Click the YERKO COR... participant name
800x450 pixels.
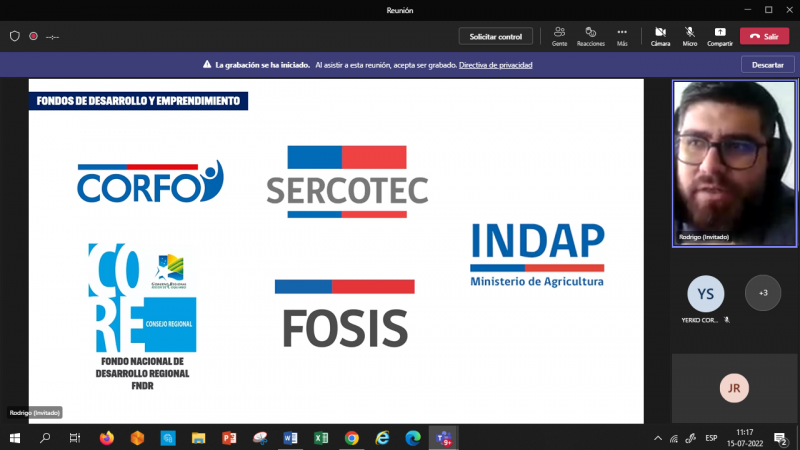coord(699,320)
